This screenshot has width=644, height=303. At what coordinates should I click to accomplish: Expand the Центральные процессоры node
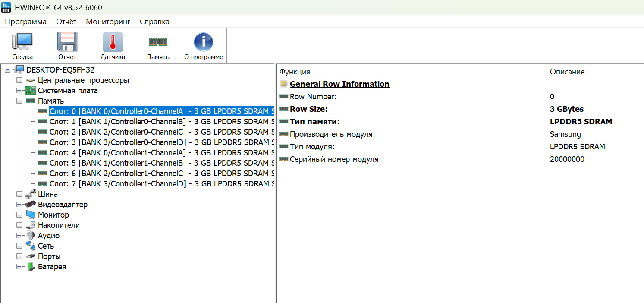19,80
